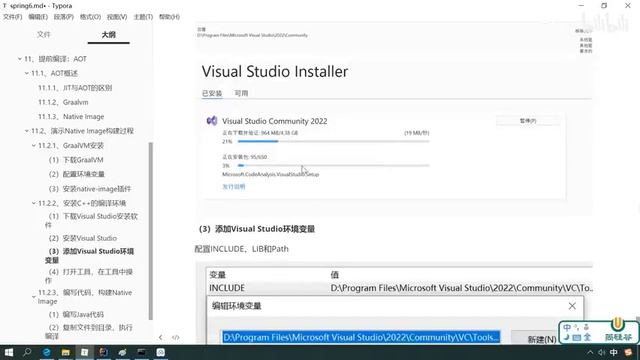Viewport: 640px width, 360px height.
Task: Jump to 11.1.1 JIT与AOT的区别 heading
Action: click(x=75, y=88)
